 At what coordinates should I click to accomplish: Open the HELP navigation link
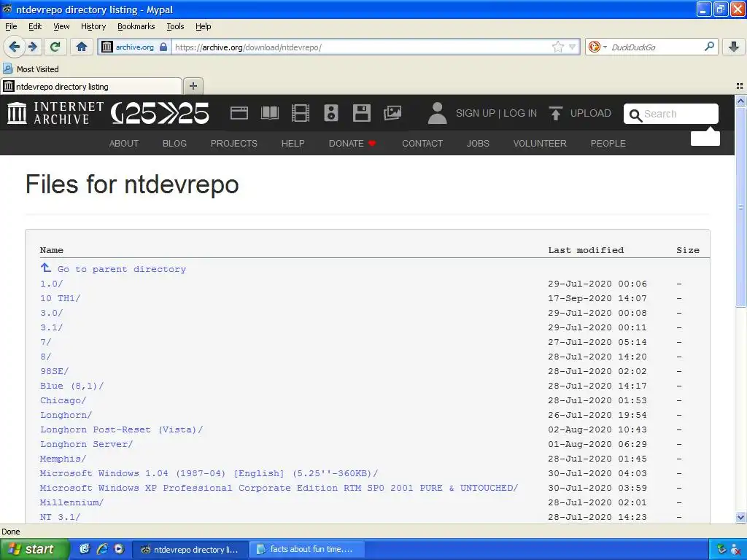pyautogui.click(x=293, y=144)
